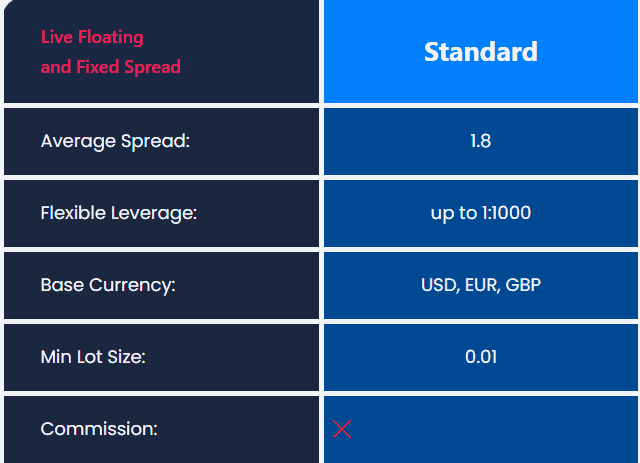The width and height of the screenshot is (640, 463).
Task: Select the 0.01 minimum lot value
Action: 480,357
